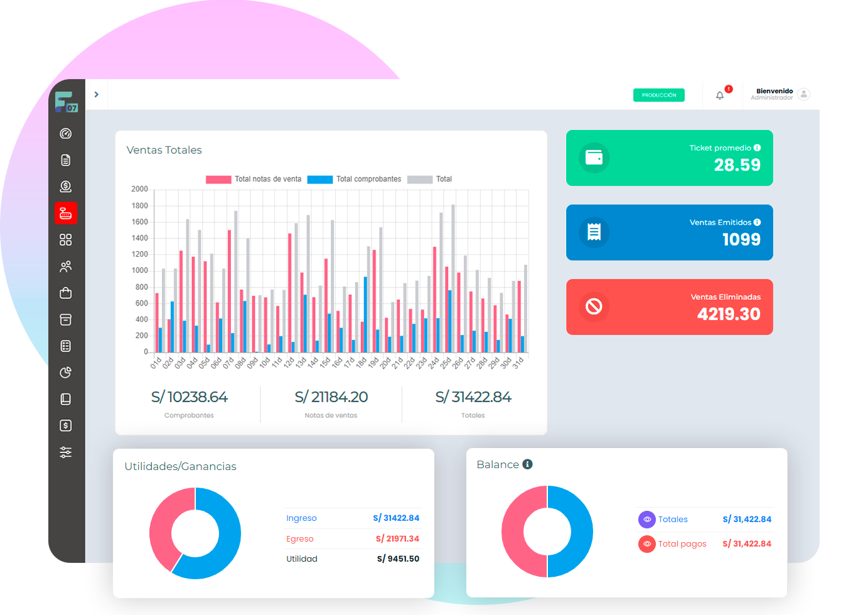The width and height of the screenshot is (868, 615).
Task: Toggle the Total notas de venta legend
Action: click(254, 179)
